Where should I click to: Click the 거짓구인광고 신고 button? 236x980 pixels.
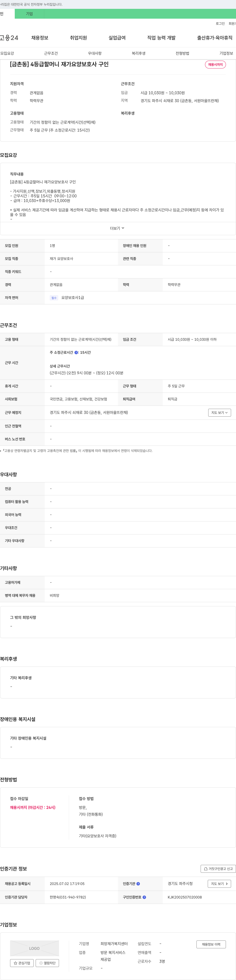click(x=218, y=869)
